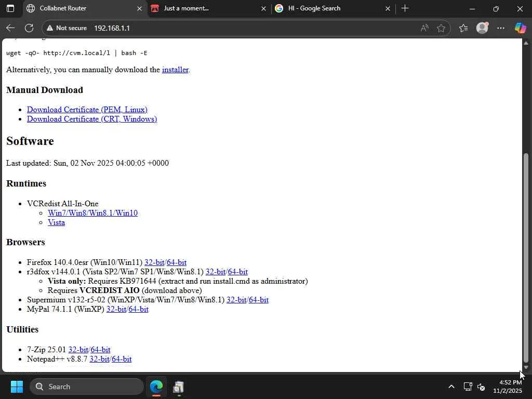The height and width of the screenshot is (399, 532).
Task: Switch to HI - Google Search tab
Action: (334, 8)
